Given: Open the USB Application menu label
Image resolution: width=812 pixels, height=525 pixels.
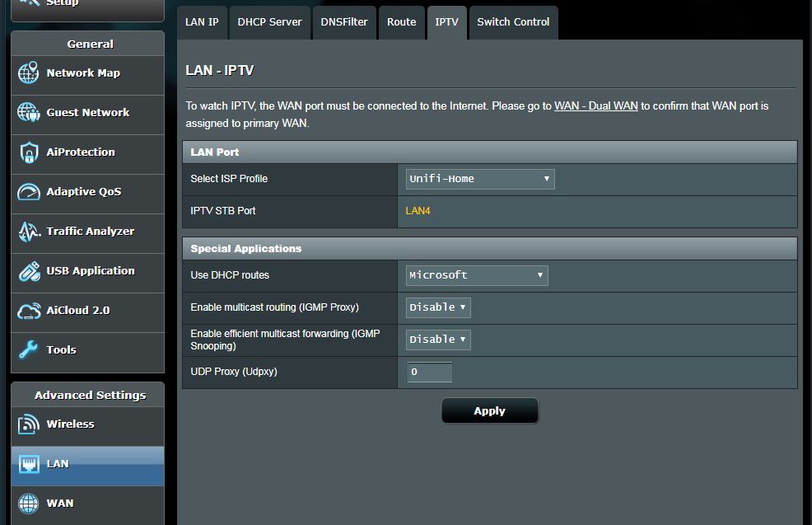Looking at the screenshot, I should [x=91, y=270].
